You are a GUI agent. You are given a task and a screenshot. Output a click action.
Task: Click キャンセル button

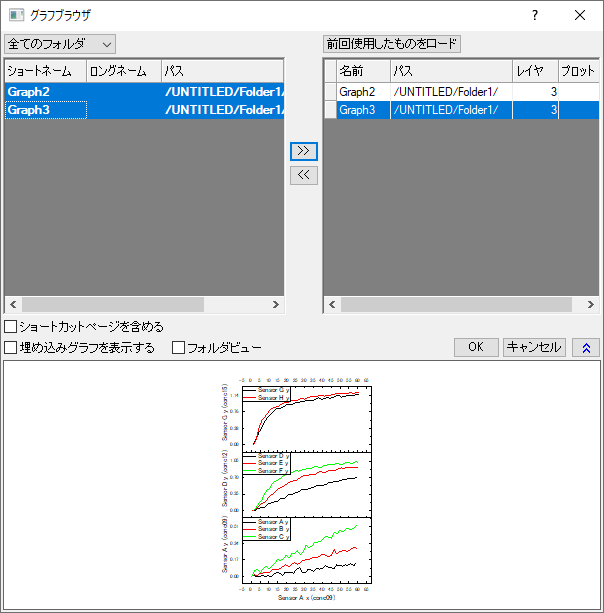tap(534, 347)
